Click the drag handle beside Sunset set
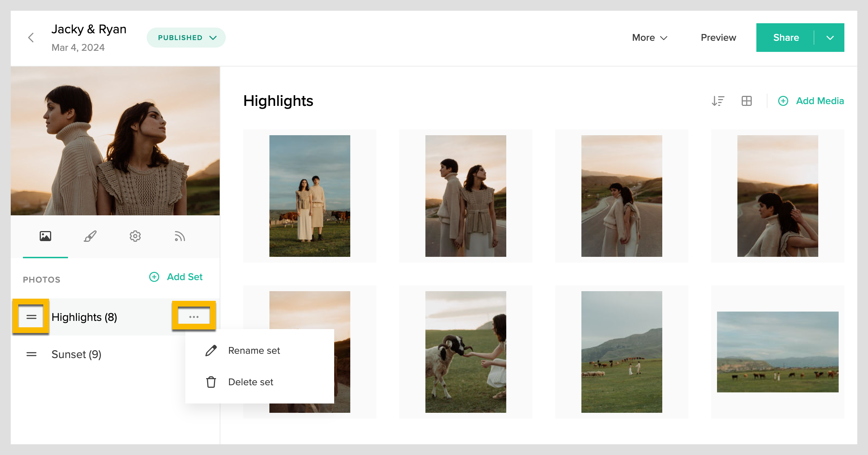The image size is (868, 455). [x=31, y=354]
